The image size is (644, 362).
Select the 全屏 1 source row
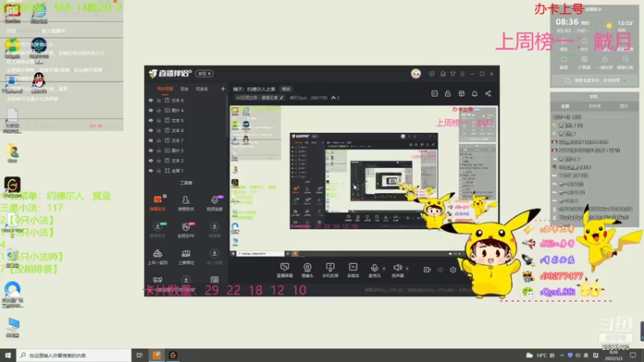tap(185, 171)
